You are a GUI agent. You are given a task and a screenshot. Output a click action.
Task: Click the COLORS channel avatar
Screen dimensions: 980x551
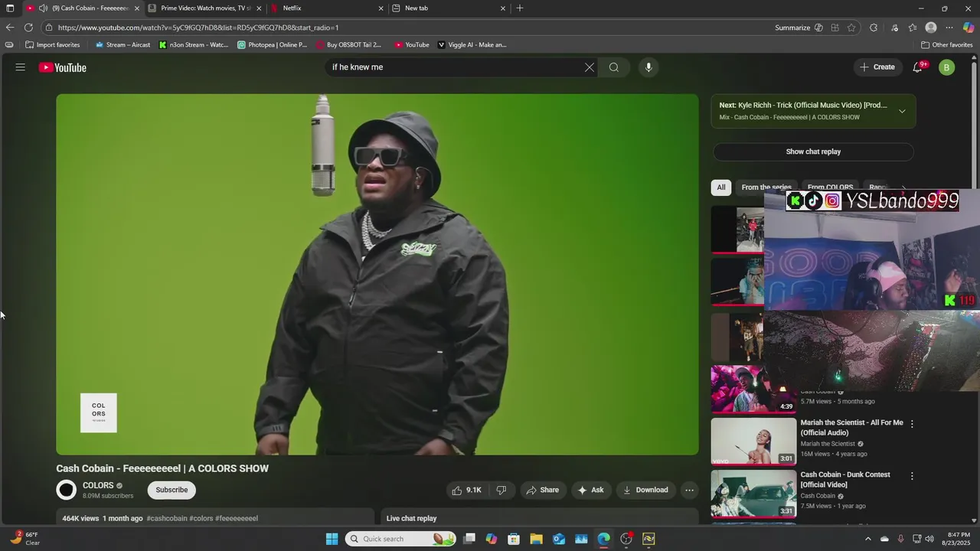[x=67, y=490]
